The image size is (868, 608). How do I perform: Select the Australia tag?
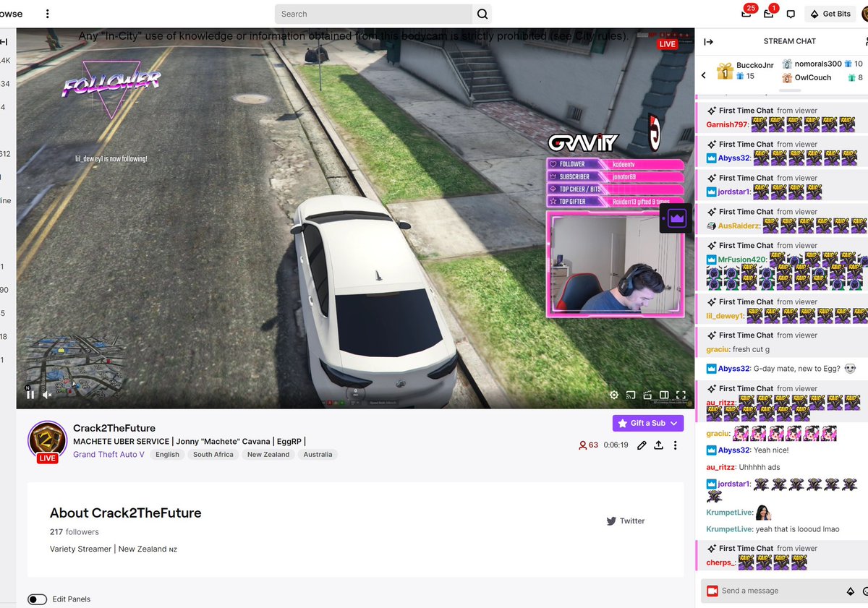318,455
